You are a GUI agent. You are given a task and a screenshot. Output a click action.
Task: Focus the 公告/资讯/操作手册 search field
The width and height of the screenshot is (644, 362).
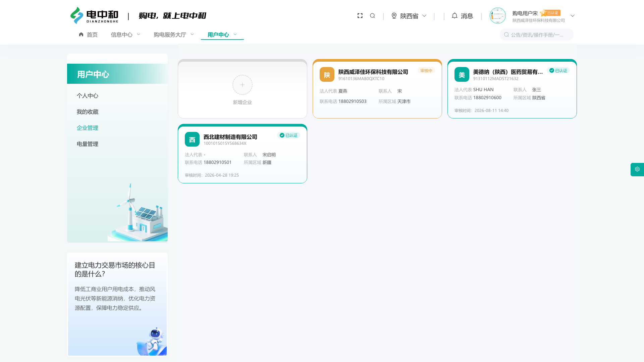pos(537,35)
